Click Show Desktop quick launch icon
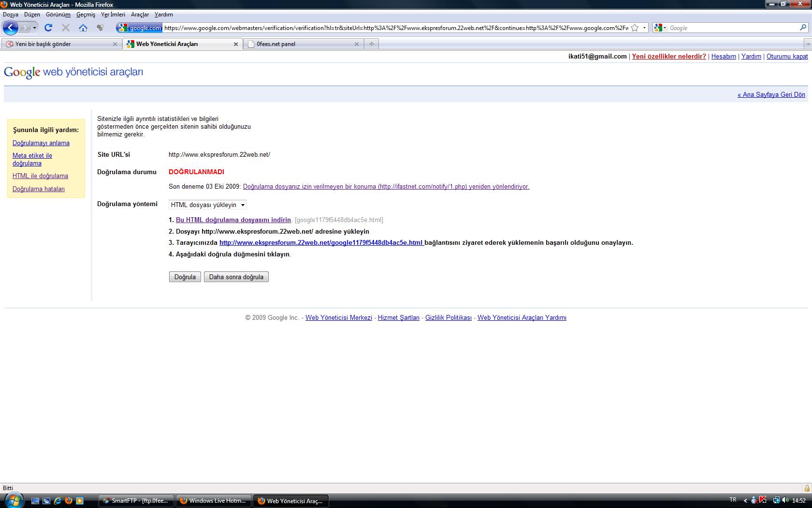The width and height of the screenshot is (812, 508). (35, 501)
